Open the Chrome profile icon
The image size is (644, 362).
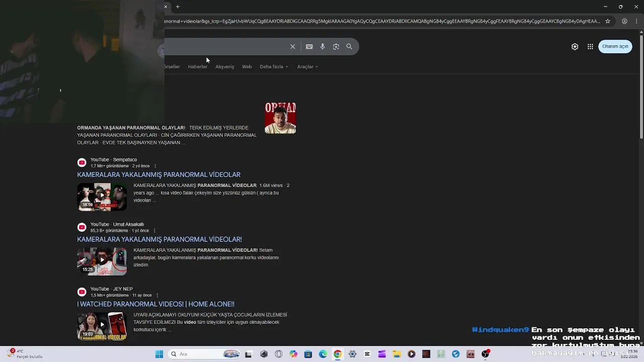point(624,21)
